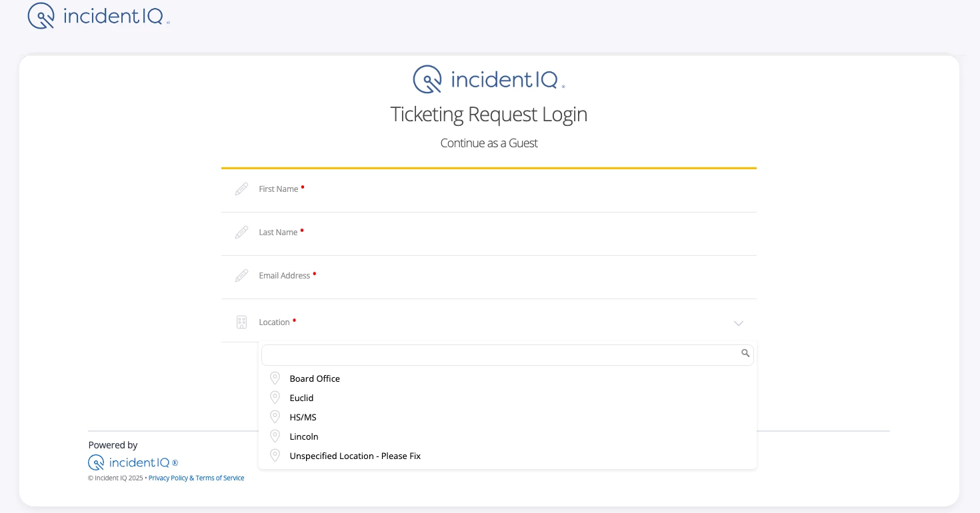This screenshot has height=513, width=980.
Task: Click the pin icon next to Euclid
Action: click(275, 398)
